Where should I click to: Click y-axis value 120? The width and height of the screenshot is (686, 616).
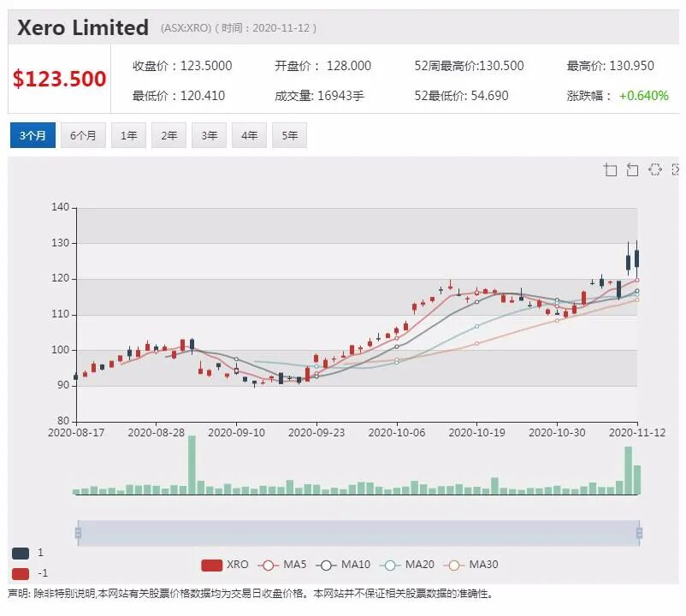click(61, 278)
